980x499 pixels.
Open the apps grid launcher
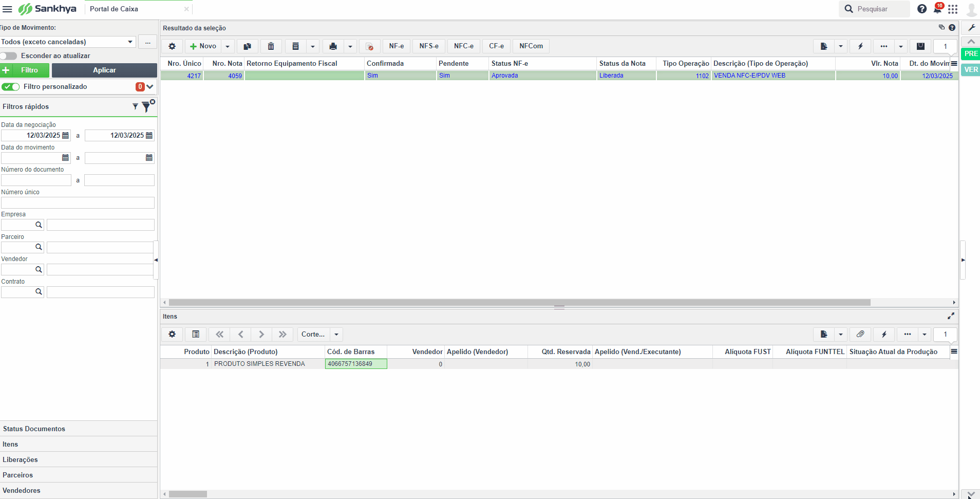(953, 9)
